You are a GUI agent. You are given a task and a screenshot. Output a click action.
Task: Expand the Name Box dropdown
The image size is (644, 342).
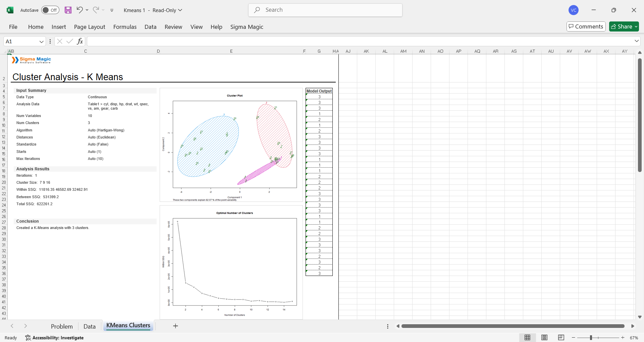click(42, 42)
